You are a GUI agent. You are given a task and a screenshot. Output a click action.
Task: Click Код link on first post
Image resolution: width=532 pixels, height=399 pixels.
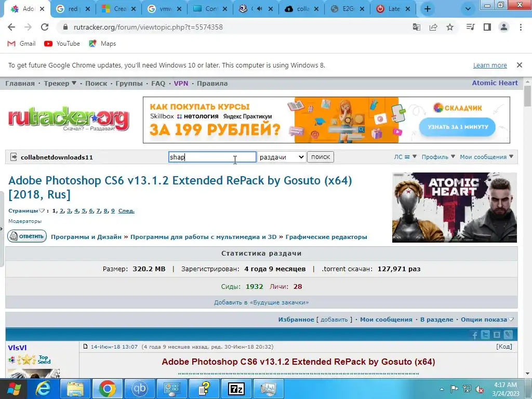(x=504, y=347)
